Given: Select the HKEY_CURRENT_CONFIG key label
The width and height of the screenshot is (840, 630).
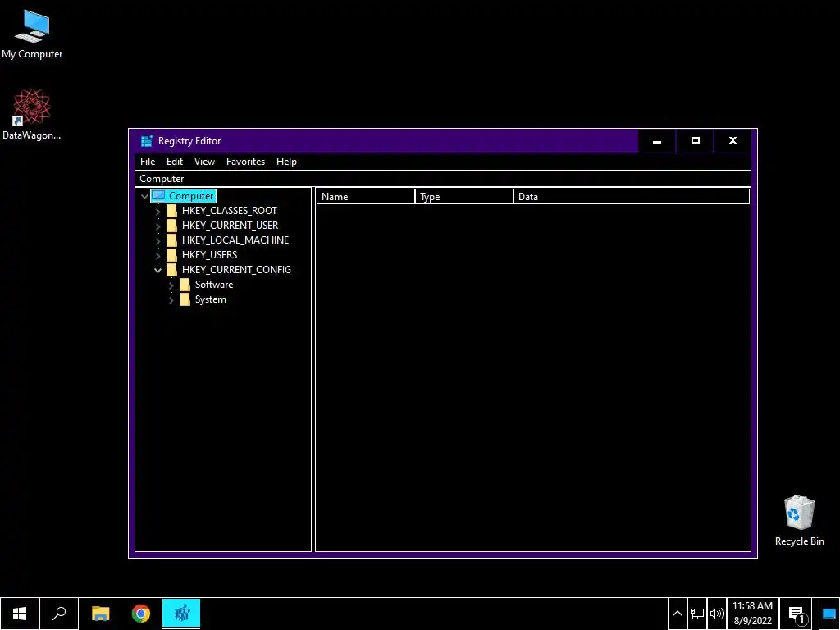Looking at the screenshot, I should [236, 269].
